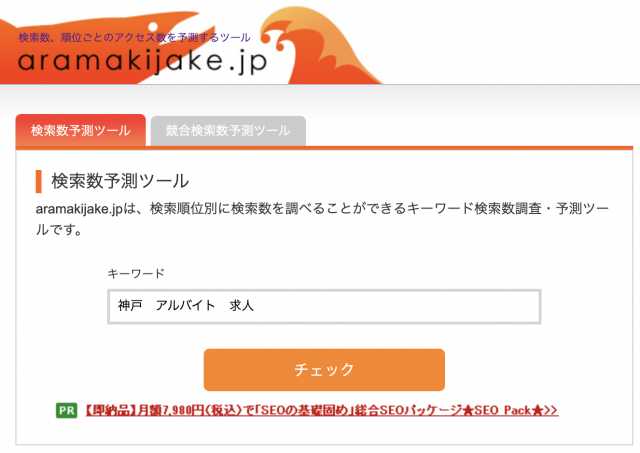640x453 pixels.
Task: Select the 検索数予測ツール tab
Action: [x=81, y=131]
